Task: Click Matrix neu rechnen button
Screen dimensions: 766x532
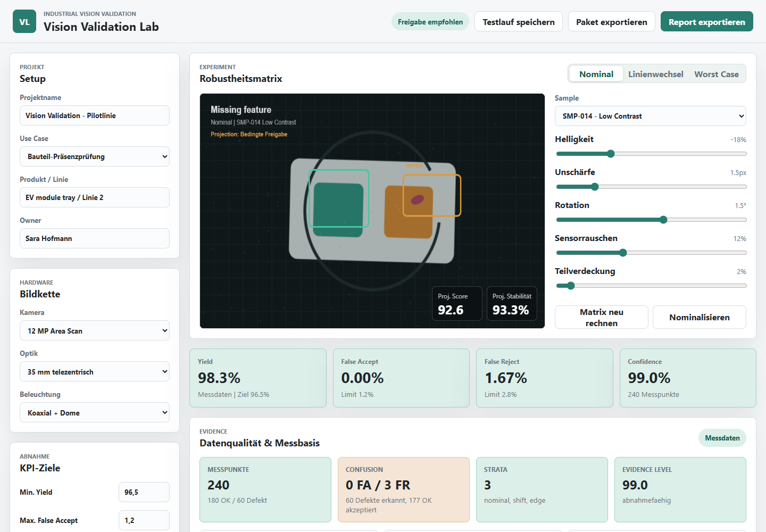Action: (x=602, y=317)
